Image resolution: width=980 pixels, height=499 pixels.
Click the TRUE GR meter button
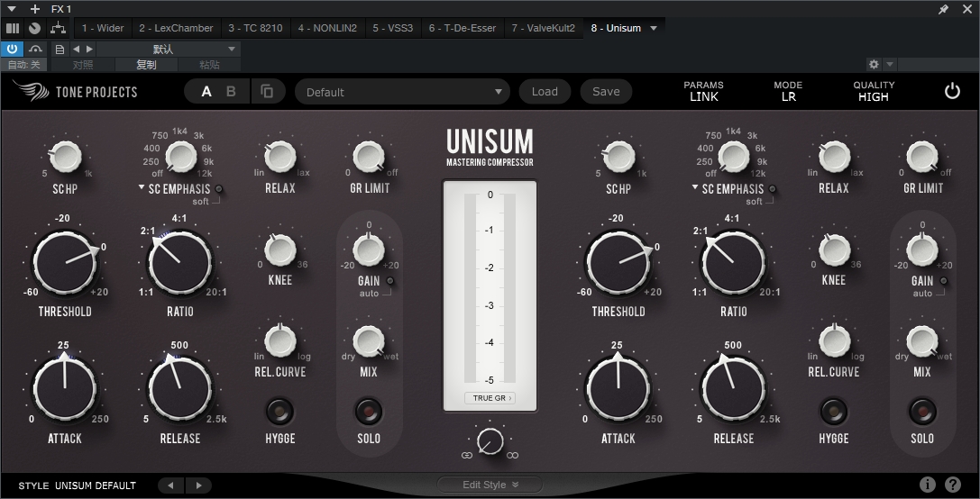[x=490, y=398]
